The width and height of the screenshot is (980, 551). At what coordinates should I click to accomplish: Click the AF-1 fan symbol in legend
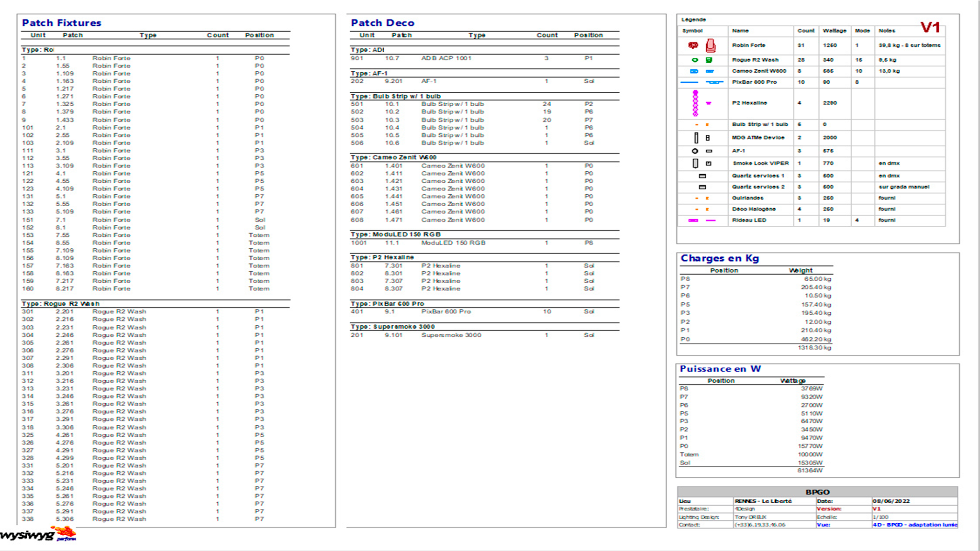[x=695, y=151]
